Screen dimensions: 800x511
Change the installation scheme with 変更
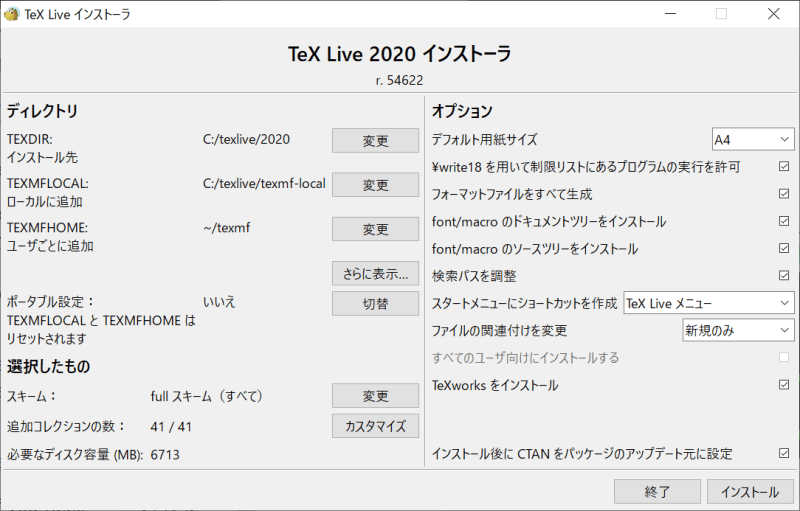click(x=375, y=396)
